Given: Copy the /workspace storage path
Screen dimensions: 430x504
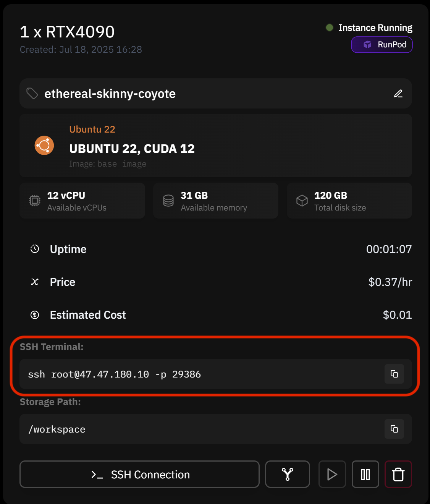Looking at the screenshot, I should pos(394,429).
